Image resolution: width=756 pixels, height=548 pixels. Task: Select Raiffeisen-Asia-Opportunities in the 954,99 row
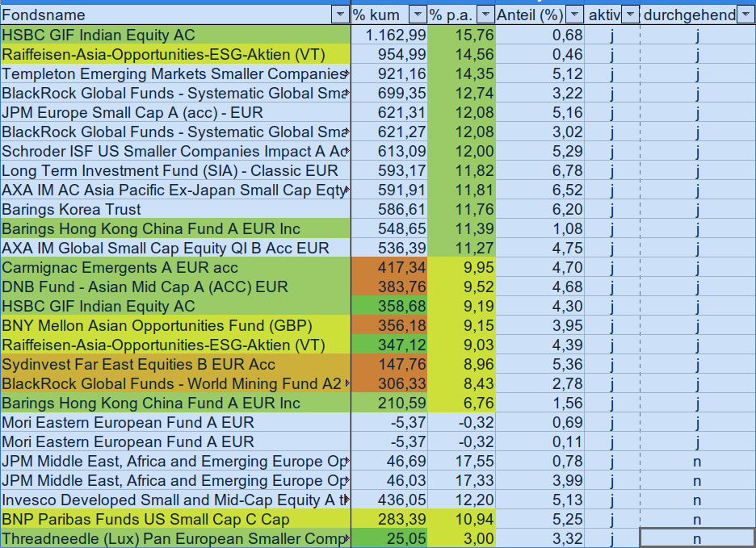point(175,54)
